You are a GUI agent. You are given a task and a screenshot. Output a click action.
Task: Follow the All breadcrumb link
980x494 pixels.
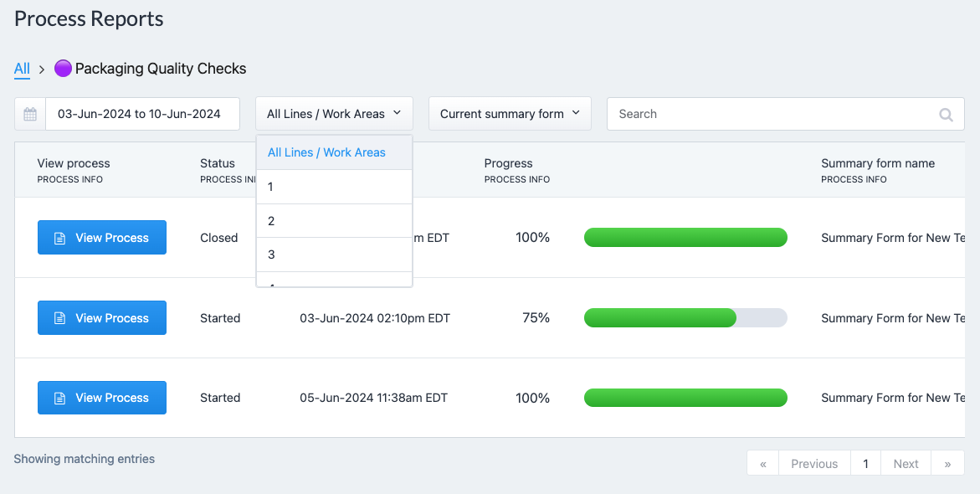[x=22, y=69]
